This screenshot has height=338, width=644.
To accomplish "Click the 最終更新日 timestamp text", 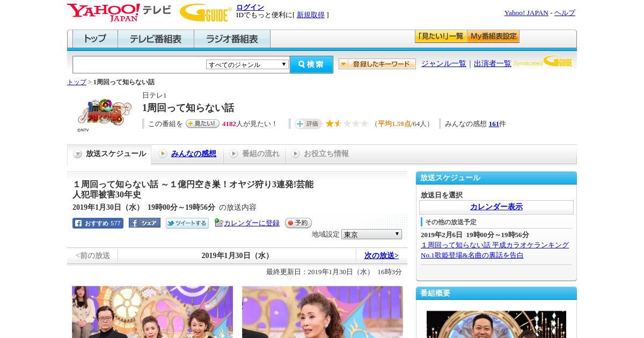I will click(x=334, y=272).
